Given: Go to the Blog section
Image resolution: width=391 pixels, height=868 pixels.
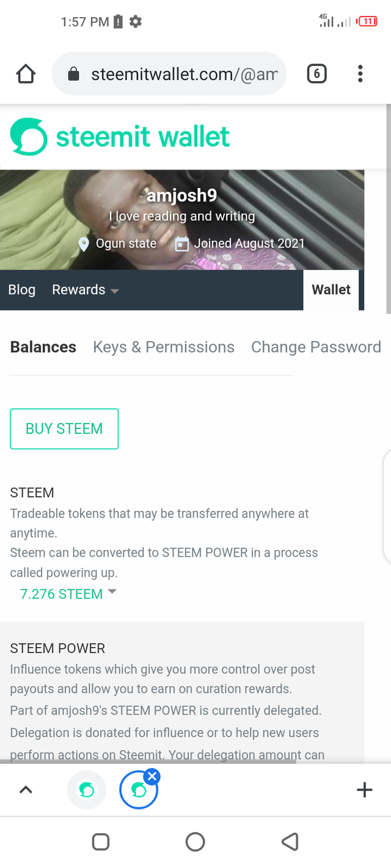Looking at the screenshot, I should pyautogui.click(x=21, y=289).
